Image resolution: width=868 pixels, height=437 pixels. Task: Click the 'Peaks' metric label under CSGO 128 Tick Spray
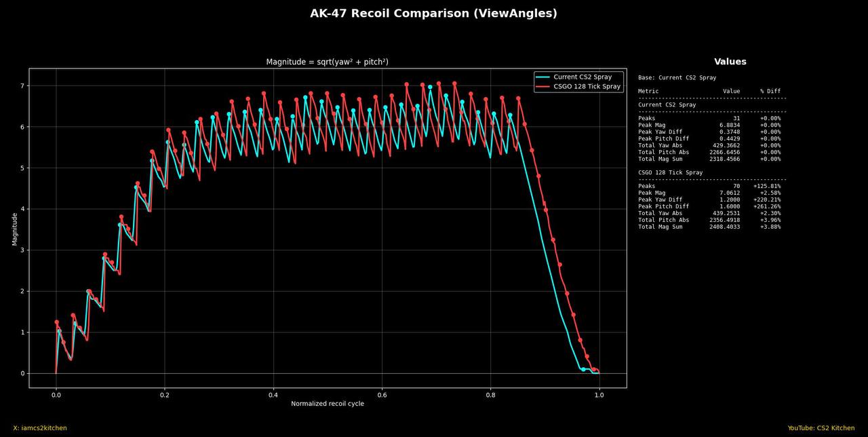647,186
